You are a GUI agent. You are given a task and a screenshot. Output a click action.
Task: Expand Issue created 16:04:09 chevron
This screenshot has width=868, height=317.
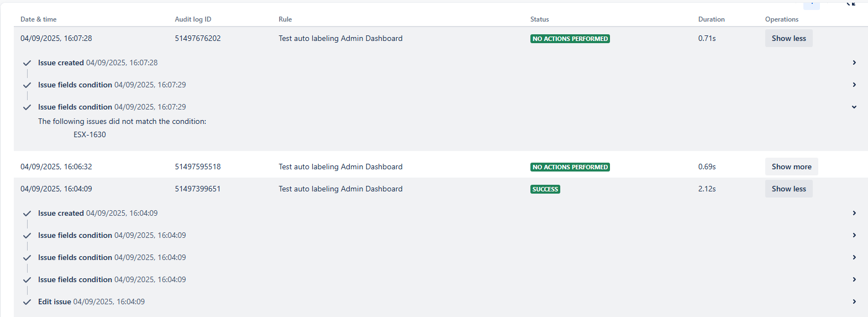click(x=854, y=213)
